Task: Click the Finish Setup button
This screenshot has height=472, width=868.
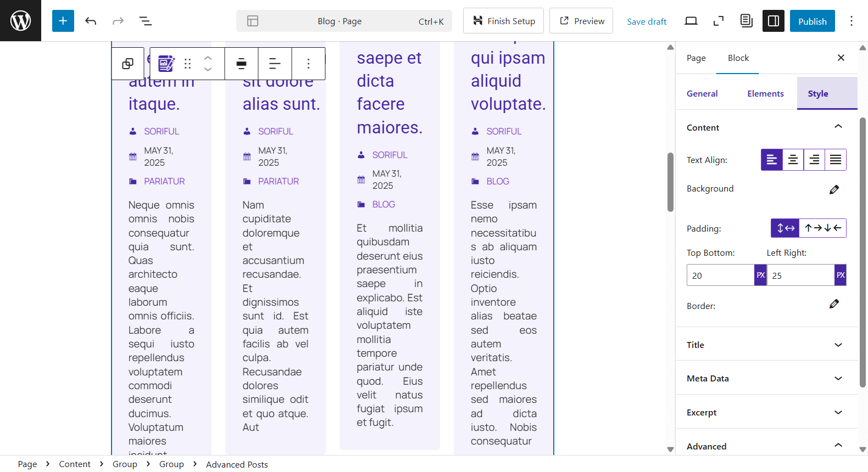Action: tap(503, 21)
